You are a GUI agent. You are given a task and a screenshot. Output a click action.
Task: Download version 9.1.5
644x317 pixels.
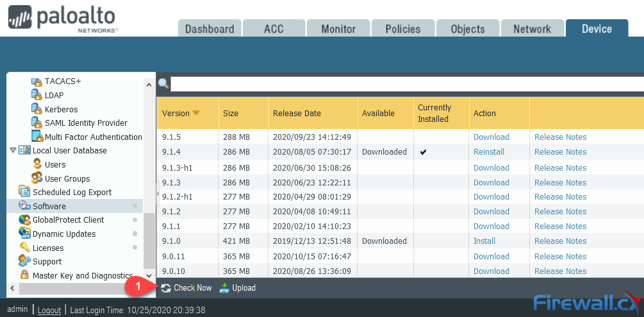click(x=491, y=137)
